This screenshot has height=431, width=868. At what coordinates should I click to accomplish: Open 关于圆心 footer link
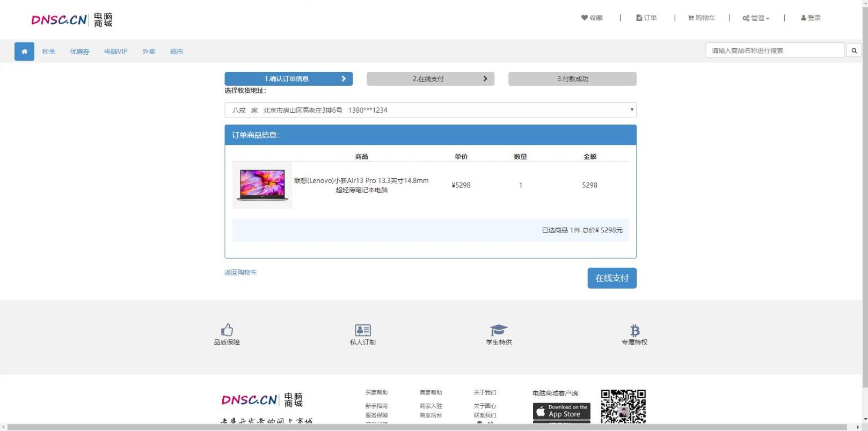pyautogui.click(x=485, y=406)
